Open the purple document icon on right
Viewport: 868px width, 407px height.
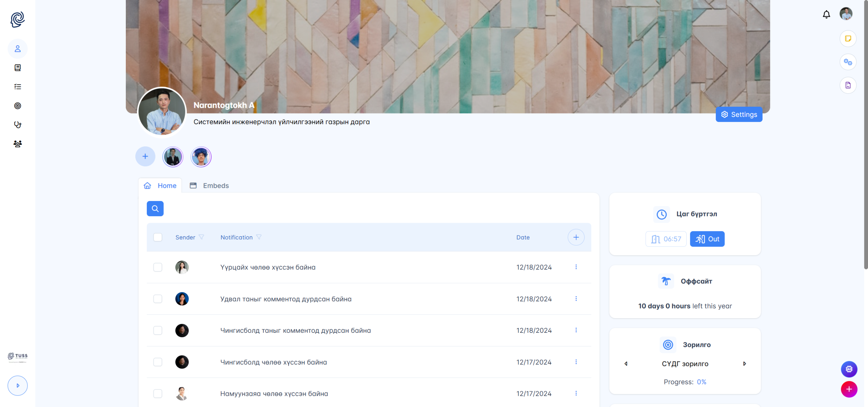coord(848,85)
